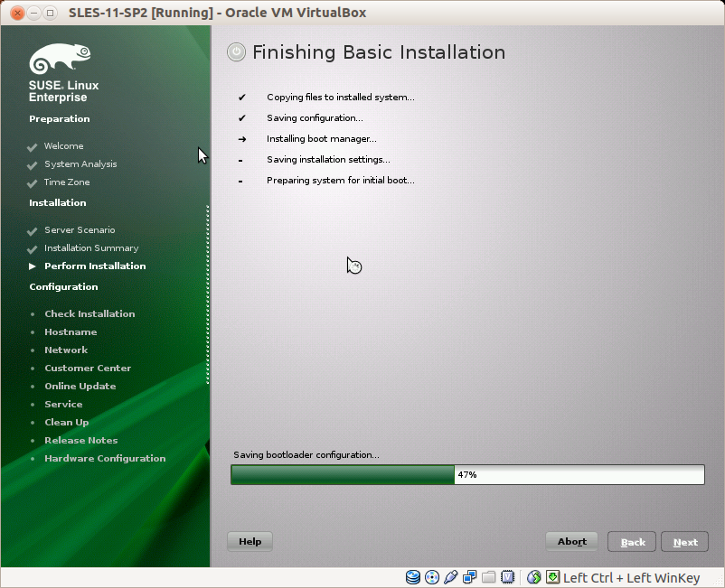Click the power icon beside Finishing Basic Installation
The image size is (725, 588).
pos(236,52)
